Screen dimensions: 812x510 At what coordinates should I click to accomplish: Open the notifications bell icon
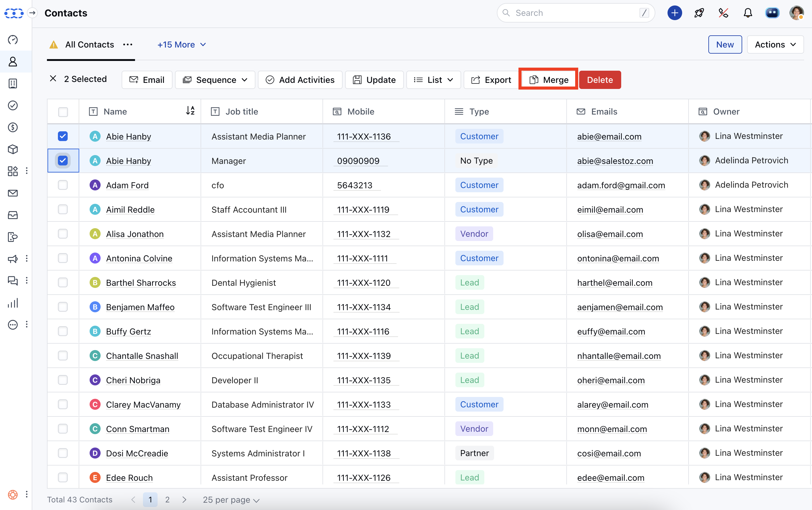(748, 13)
